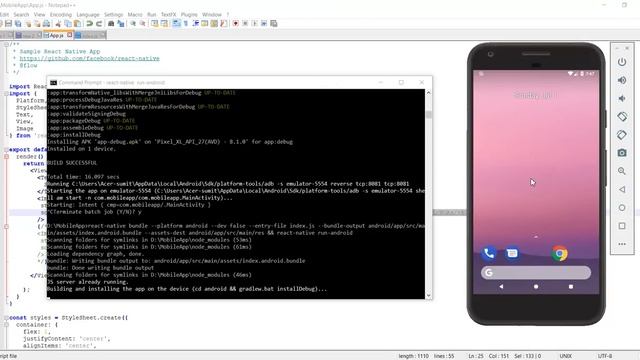
Task: Save the currently recorded macro
Action: click(x=273, y=24)
